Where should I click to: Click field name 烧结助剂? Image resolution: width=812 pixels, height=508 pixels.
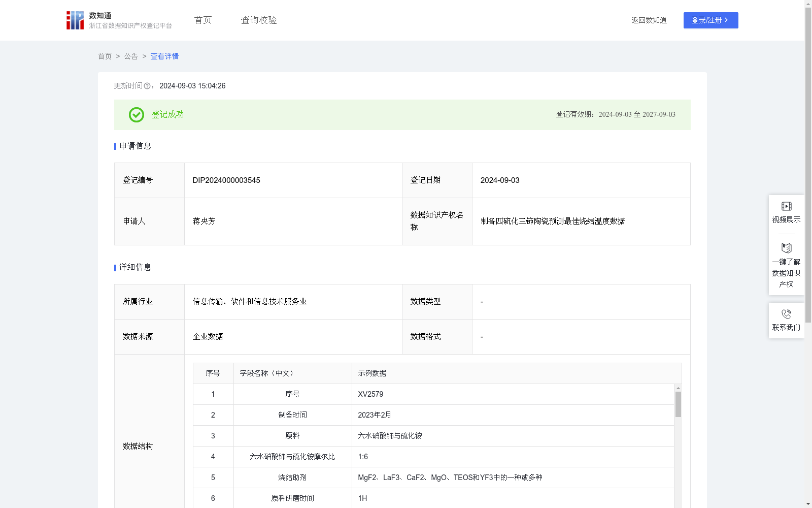[292, 478]
